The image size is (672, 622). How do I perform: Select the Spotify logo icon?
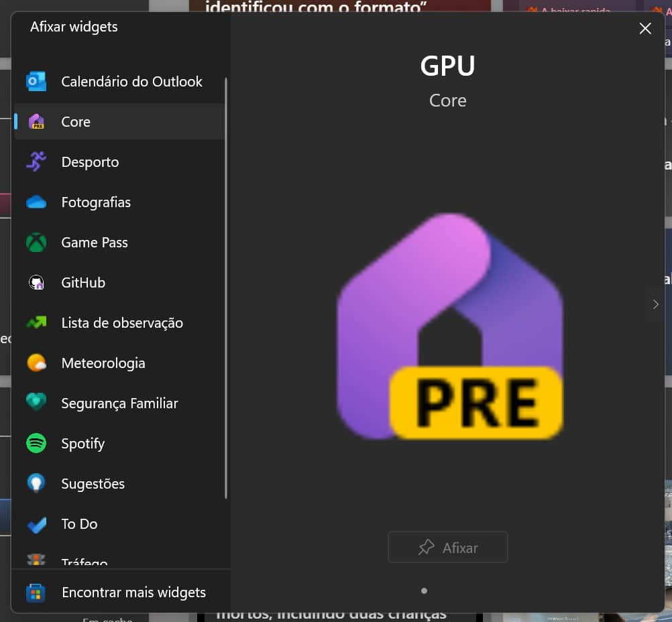point(36,443)
